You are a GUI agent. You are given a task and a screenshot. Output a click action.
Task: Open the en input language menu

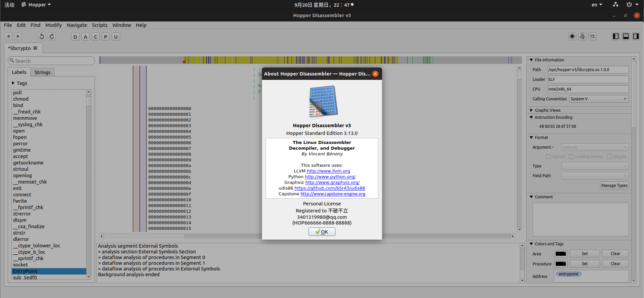(597, 5)
